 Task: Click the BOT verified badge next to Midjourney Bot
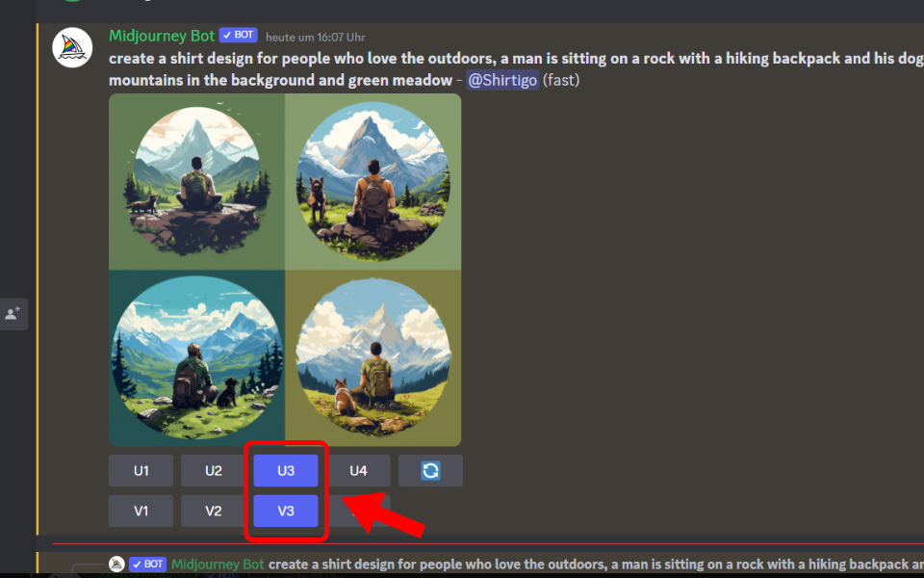pyautogui.click(x=238, y=35)
